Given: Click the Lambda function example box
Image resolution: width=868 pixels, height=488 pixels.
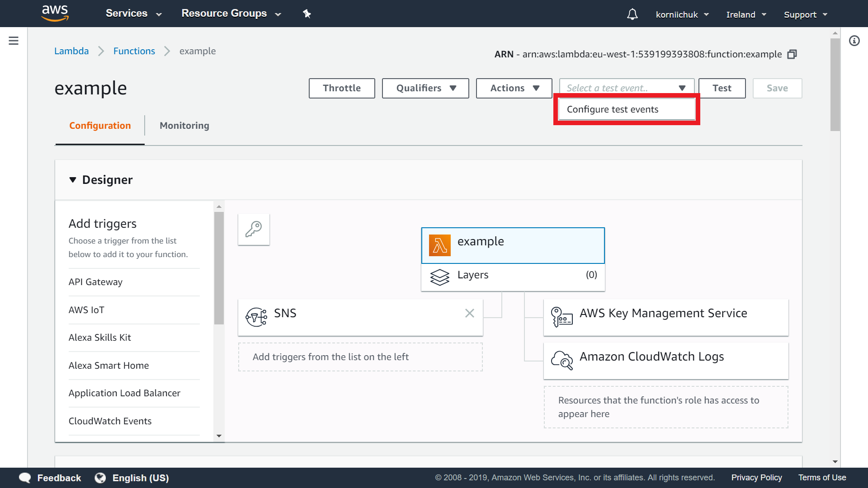Looking at the screenshot, I should pos(513,245).
